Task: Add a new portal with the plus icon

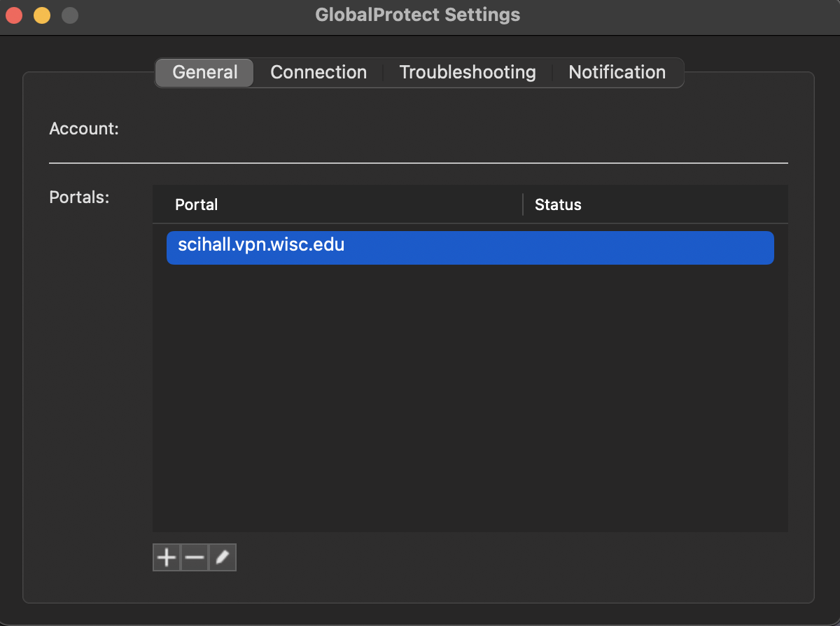Action: coord(167,557)
